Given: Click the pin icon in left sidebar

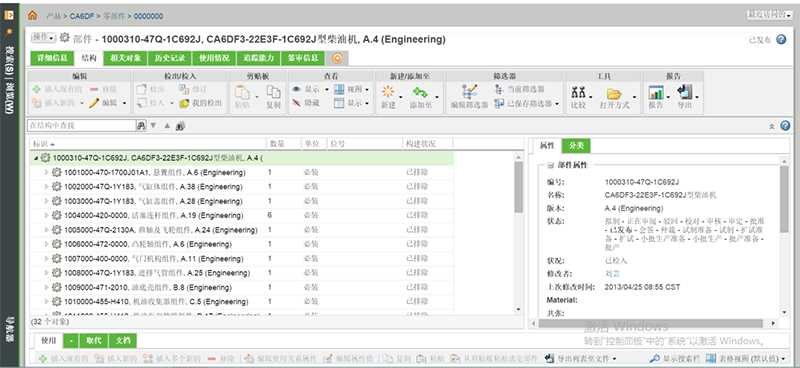Looking at the screenshot, I should (x=8, y=32).
